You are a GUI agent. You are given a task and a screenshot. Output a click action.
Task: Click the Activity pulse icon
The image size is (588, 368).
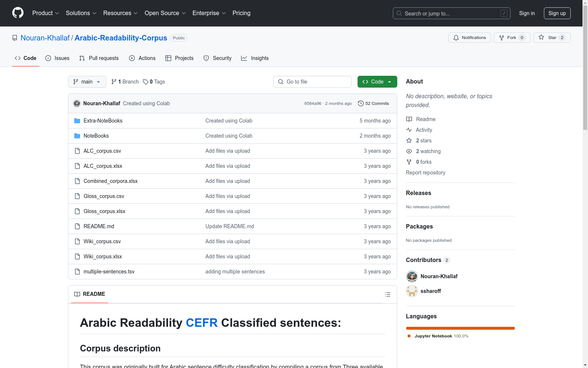409,130
